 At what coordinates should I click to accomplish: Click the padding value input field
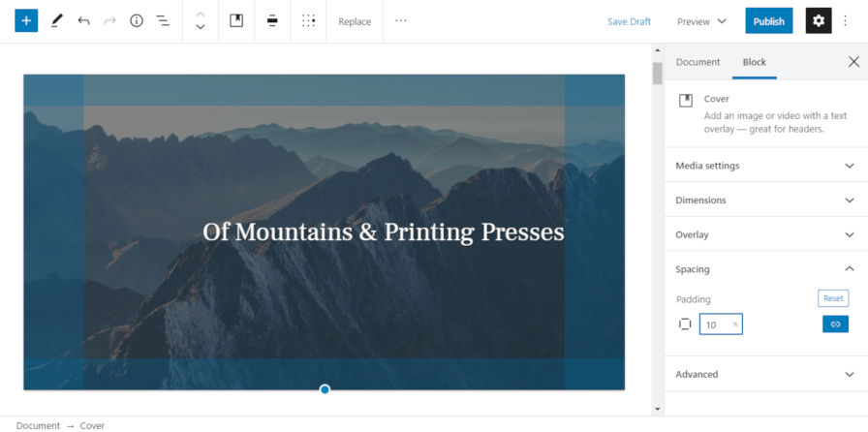[717, 324]
